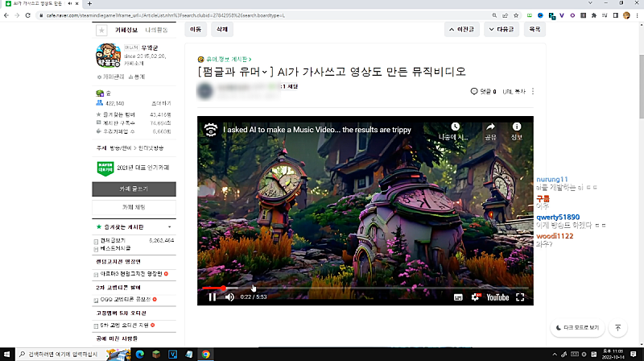
Task: Open the YouTube player settings gear
Action: point(474,297)
